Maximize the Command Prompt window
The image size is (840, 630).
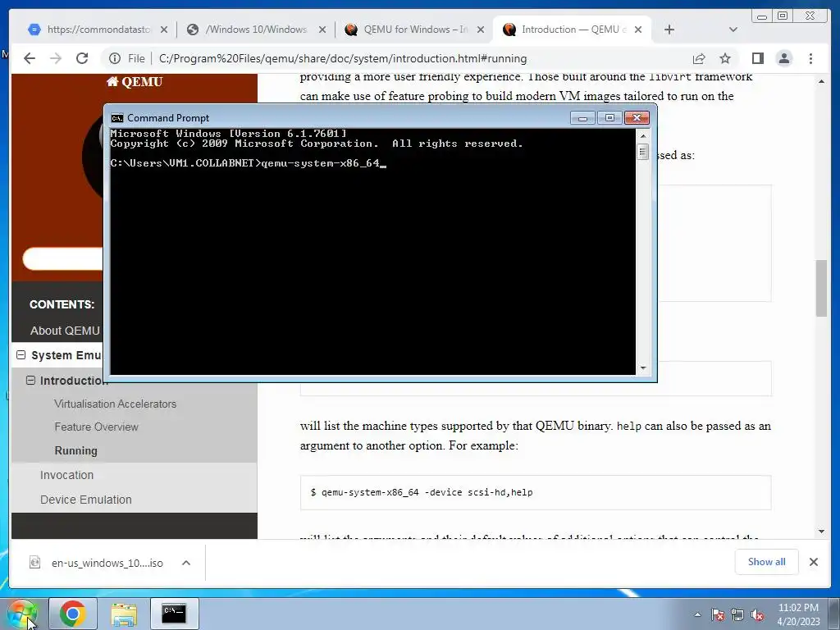(609, 118)
